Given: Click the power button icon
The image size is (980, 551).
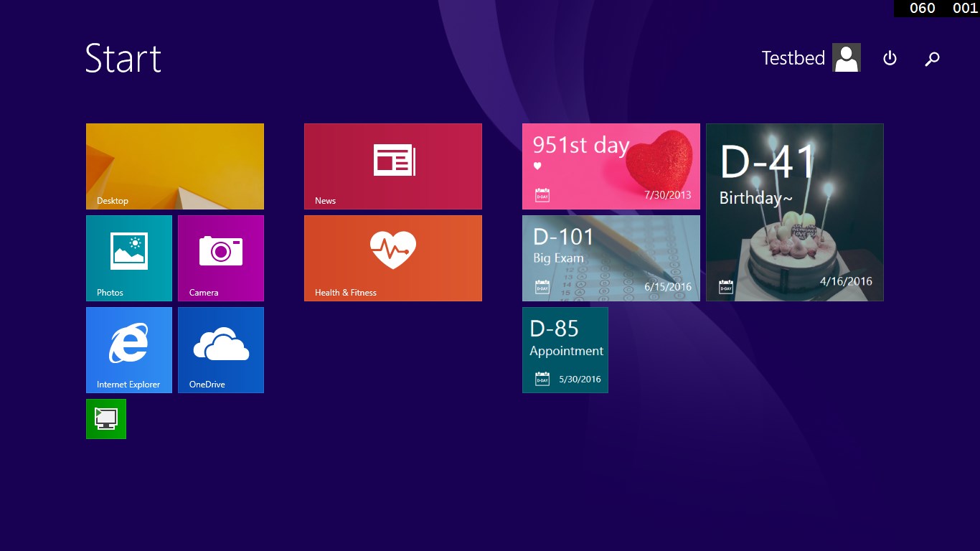Looking at the screenshot, I should (x=890, y=58).
